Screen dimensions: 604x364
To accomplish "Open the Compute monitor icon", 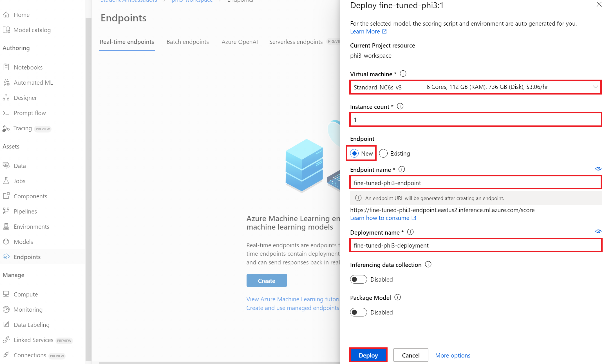I will (6, 294).
